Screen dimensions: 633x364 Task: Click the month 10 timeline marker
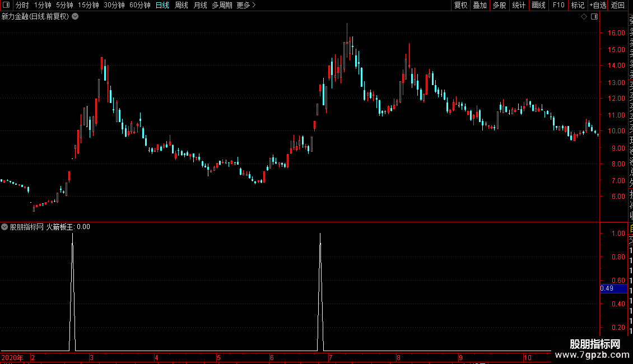[527, 357]
